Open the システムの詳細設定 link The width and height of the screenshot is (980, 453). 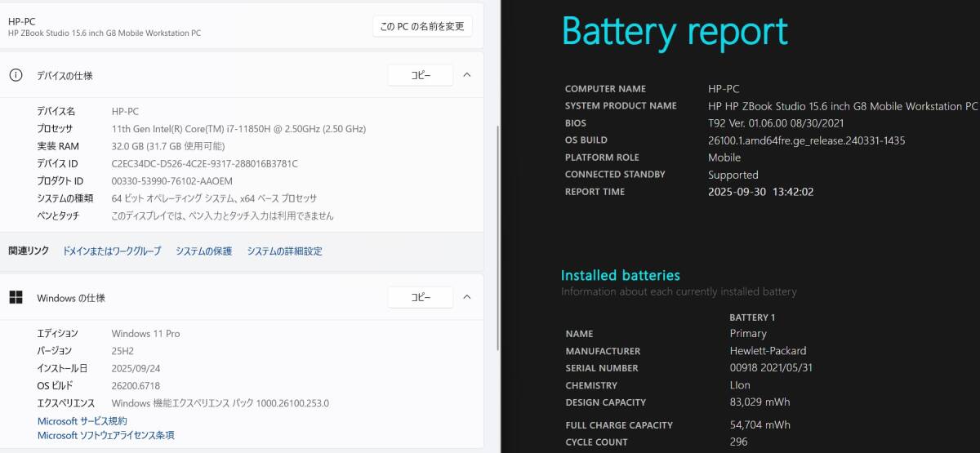(x=284, y=251)
